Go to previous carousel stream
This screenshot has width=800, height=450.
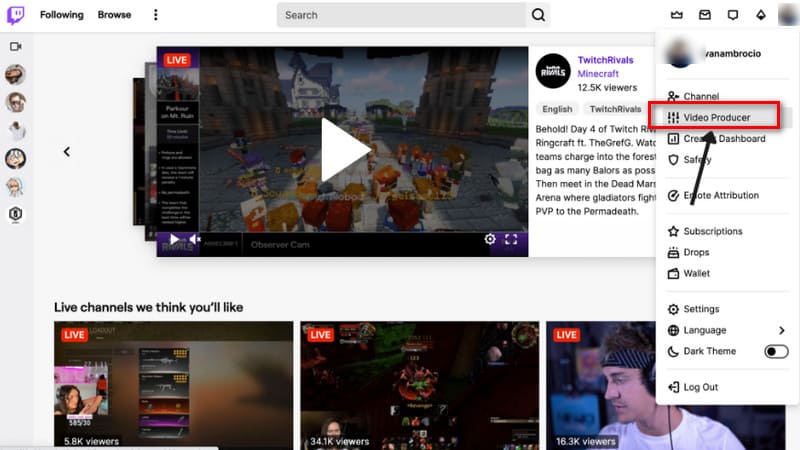(x=67, y=152)
